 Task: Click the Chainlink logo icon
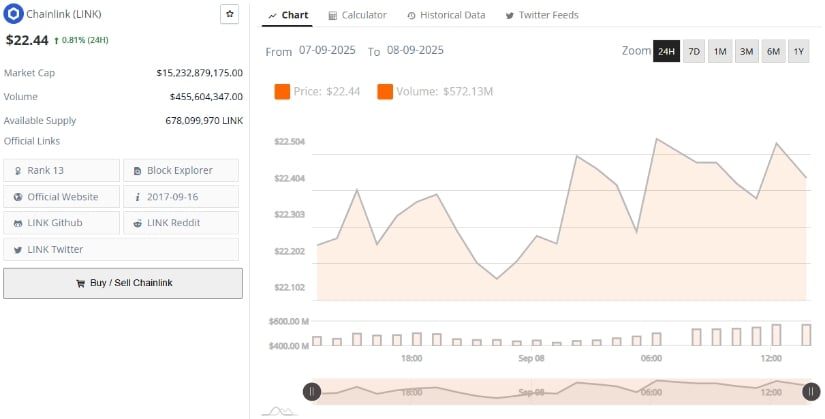point(13,14)
